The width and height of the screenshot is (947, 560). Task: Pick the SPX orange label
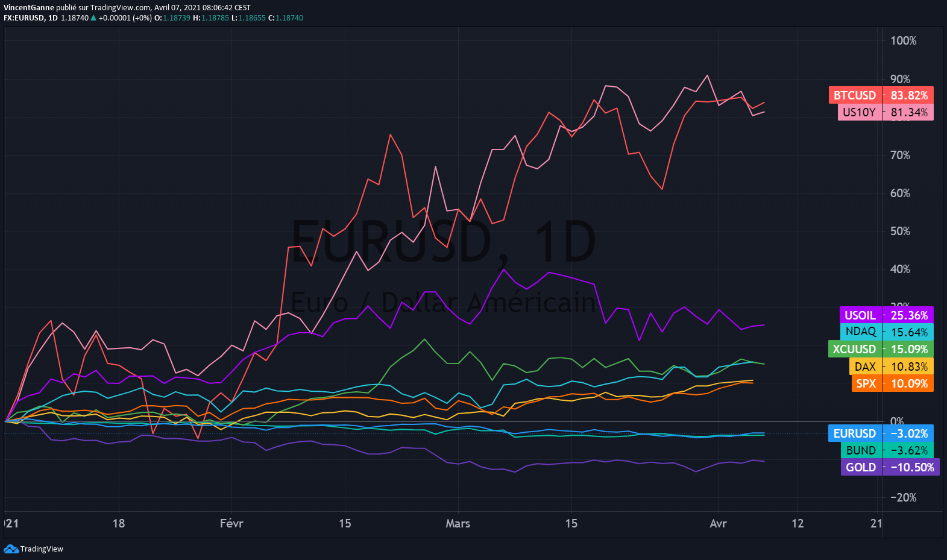pyautogui.click(x=866, y=383)
